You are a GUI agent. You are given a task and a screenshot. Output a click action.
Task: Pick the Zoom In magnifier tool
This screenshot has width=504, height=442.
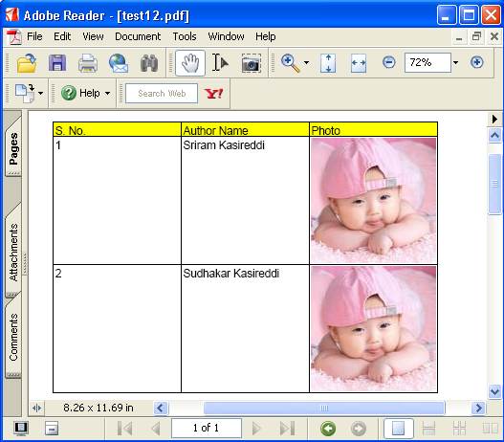(x=291, y=63)
